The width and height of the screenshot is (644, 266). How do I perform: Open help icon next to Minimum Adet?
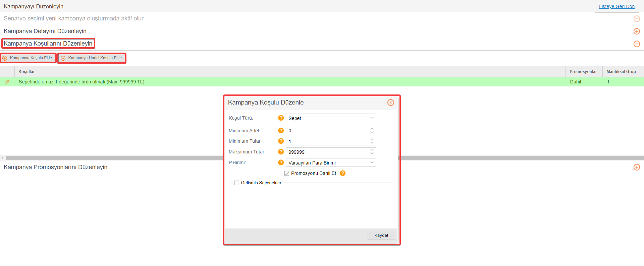tap(281, 131)
